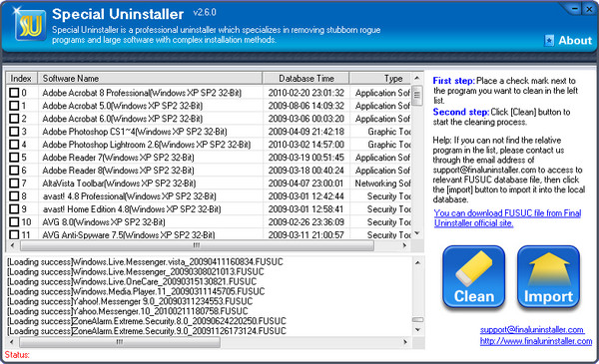Click the date 2010-02-20 23:01:32
Viewport: 599px width, 364px height.
click(306, 93)
